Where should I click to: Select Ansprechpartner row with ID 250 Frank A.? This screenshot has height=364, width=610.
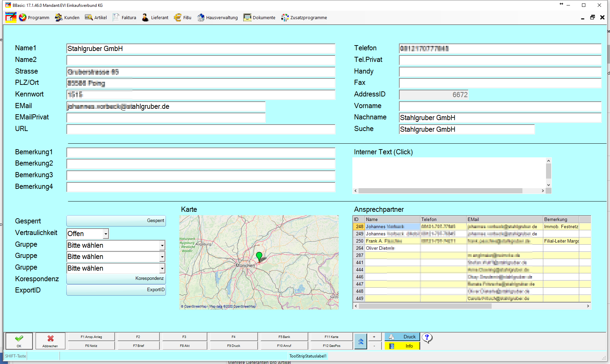[472, 241]
